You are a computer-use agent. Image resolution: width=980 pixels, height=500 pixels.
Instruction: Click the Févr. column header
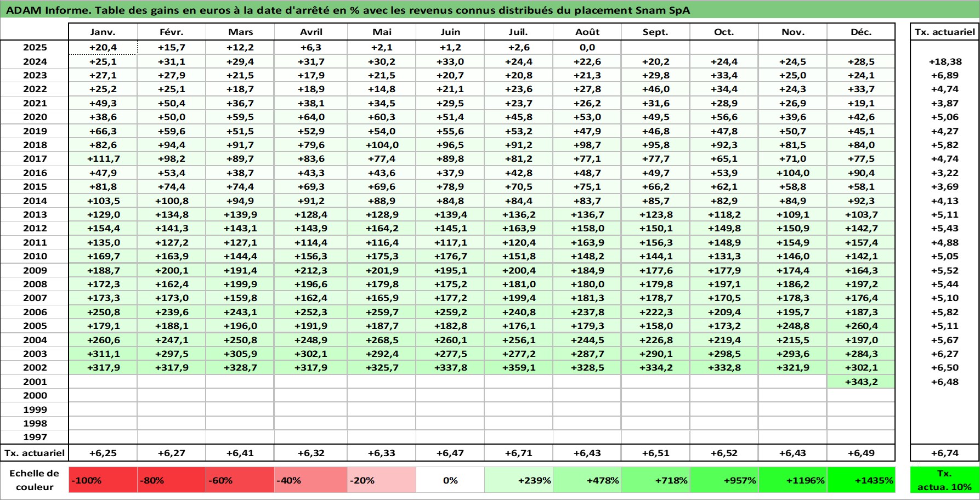(x=171, y=32)
